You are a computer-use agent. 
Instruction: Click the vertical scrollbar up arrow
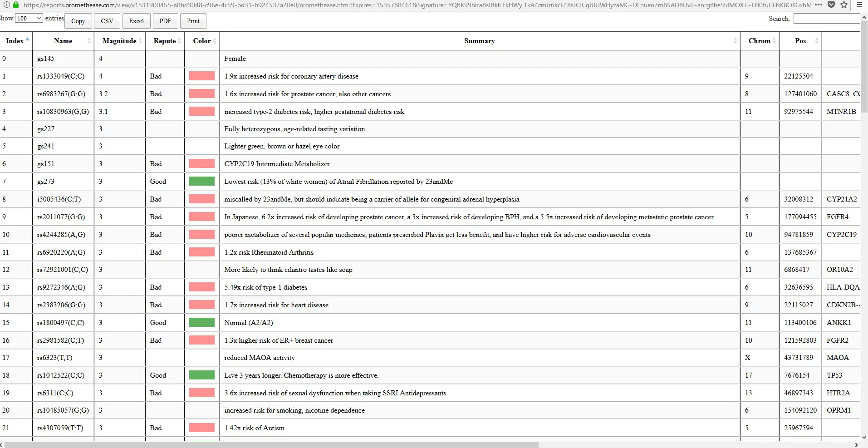point(864,17)
